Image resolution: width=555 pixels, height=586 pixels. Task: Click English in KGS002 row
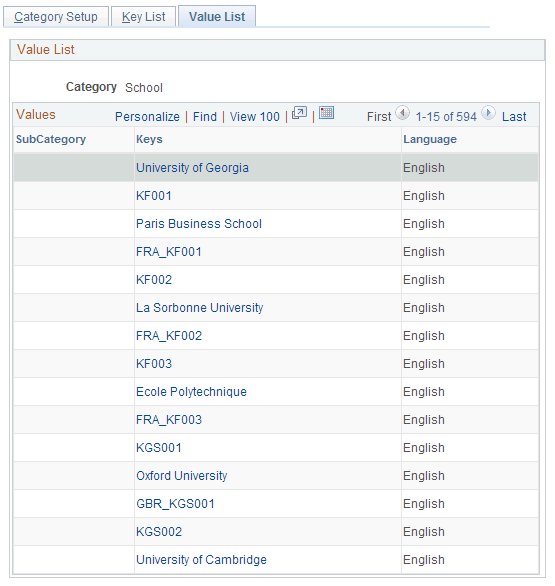pyautogui.click(x=424, y=532)
